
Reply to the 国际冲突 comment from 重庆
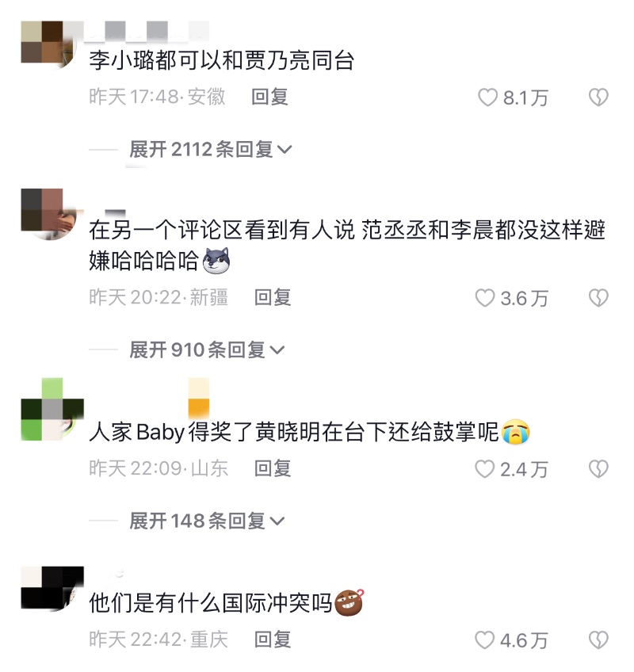tap(272, 640)
